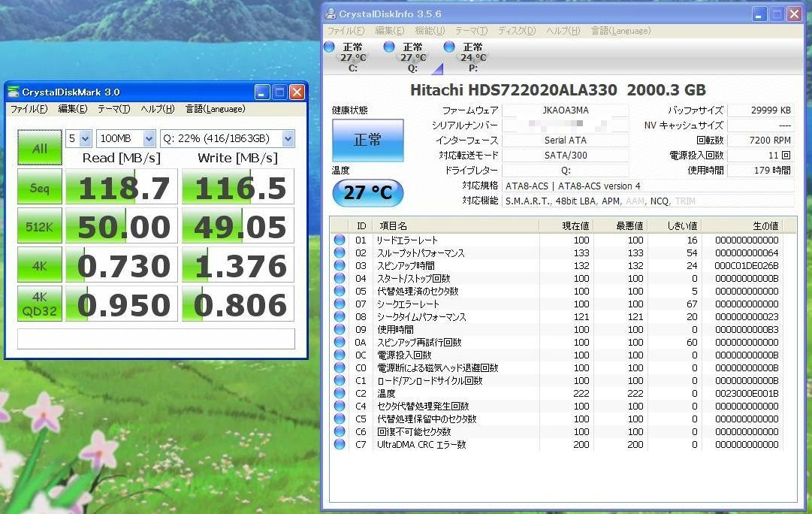Viewport: 812px width, 514px height.
Task: Click status dot of ID C2 row
Action: point(340,393)
